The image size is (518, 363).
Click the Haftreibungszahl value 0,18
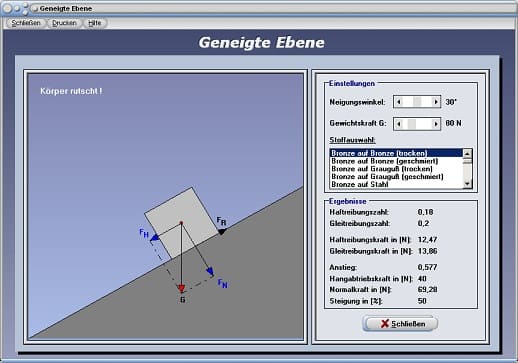[x=425, y=212]
